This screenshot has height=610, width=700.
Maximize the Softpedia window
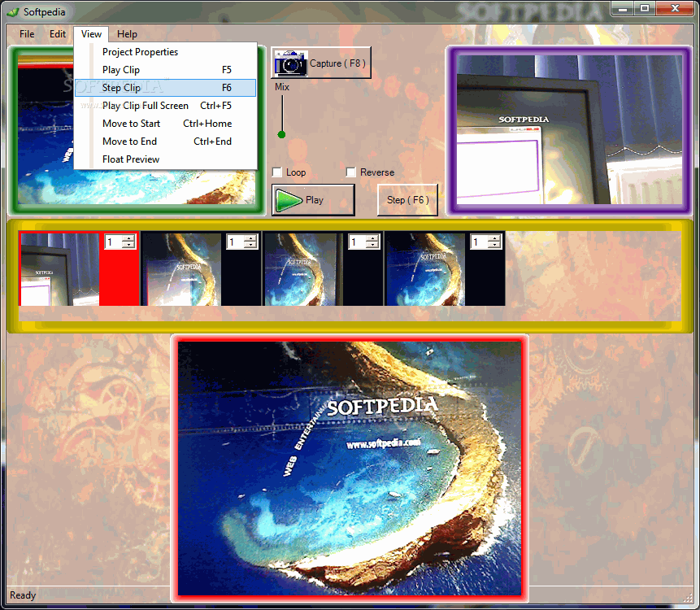(645, 8)
